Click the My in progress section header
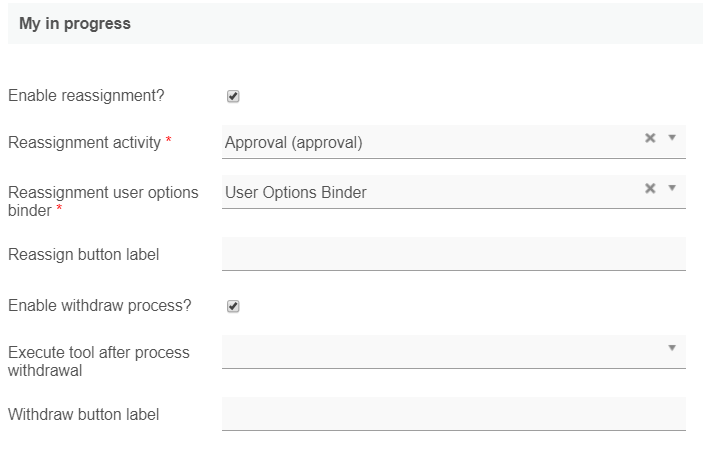This screenshot has height=450, width=703. pyautogui.click(x=75, y=23)
